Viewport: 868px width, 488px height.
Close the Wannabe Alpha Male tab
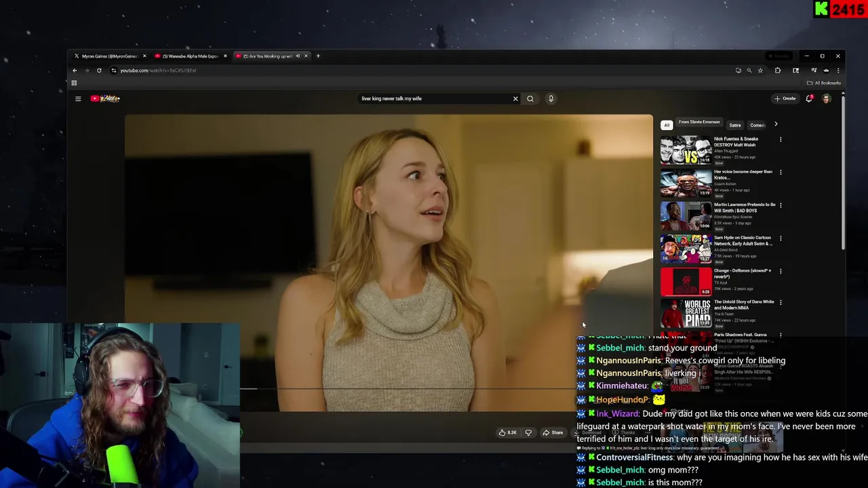tap(225, 56)
